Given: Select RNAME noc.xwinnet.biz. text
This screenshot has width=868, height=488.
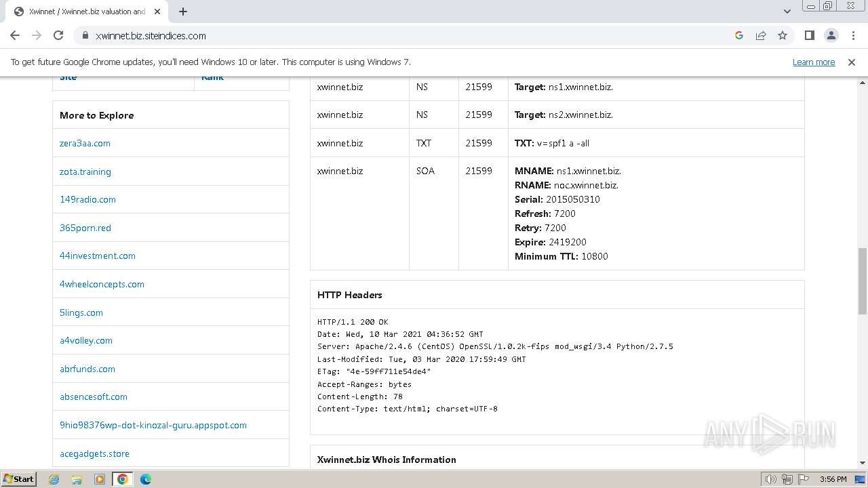Looking at the screenshot, I should 567,185.
